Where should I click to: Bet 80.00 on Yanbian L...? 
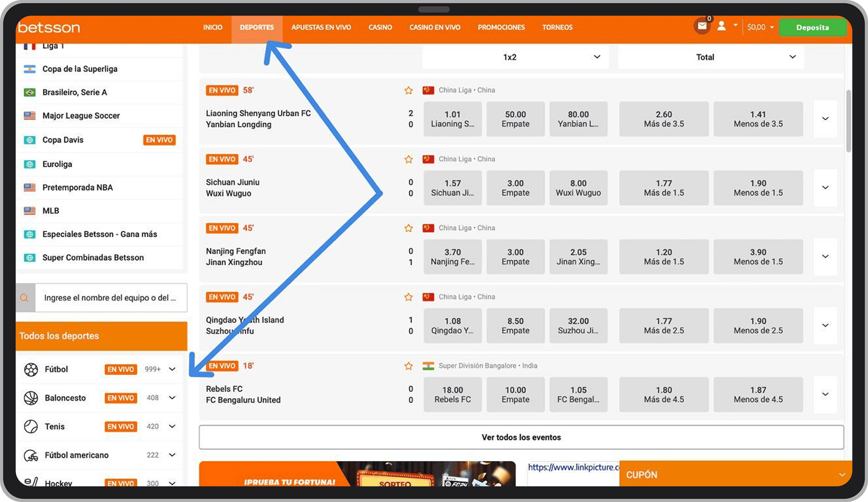578,119
